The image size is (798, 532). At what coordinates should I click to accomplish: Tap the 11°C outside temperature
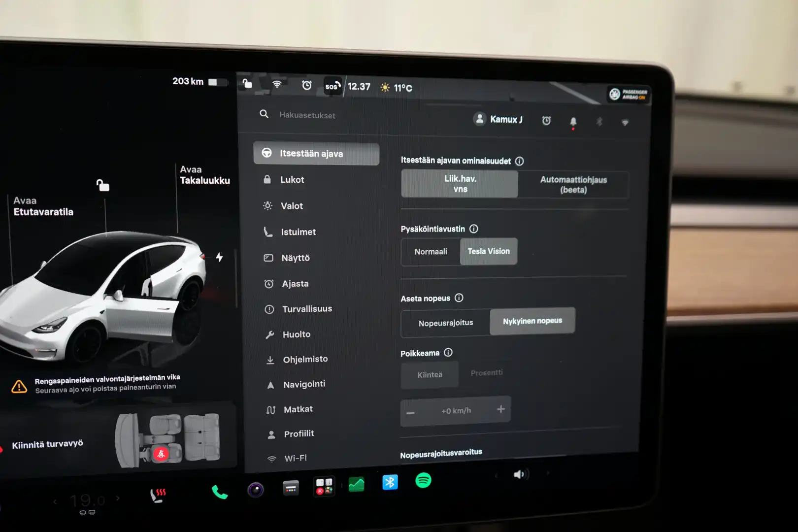point(397,88)
